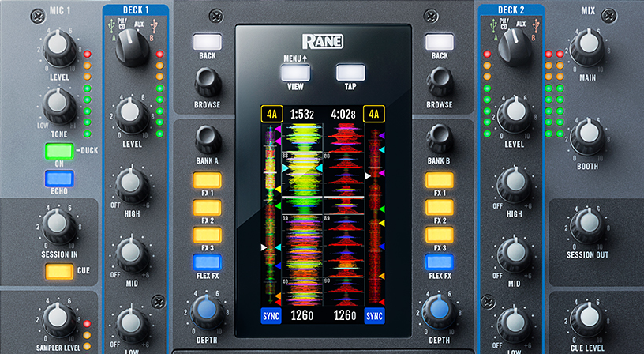Select the Deck 2 LOW knob

(x=515, y=325)
